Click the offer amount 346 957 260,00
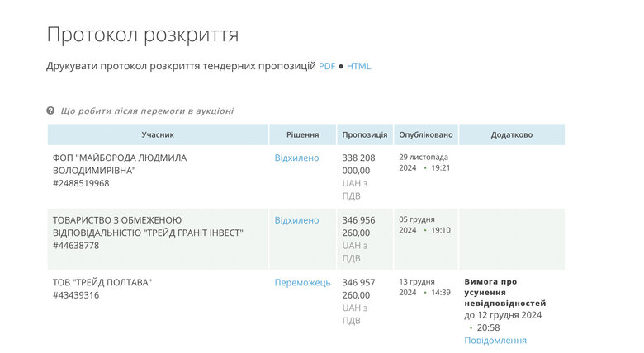 [x=358, y=289]
